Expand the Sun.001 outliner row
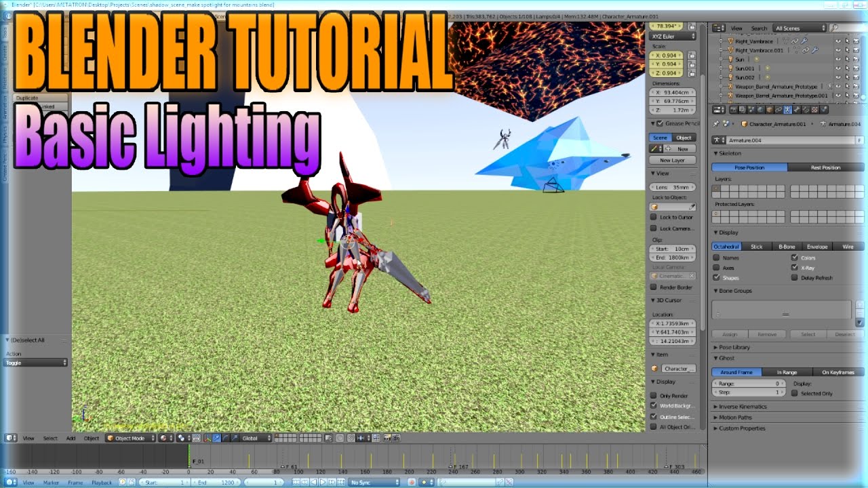This screenshot has height=488, width=868. pos(721,68)
